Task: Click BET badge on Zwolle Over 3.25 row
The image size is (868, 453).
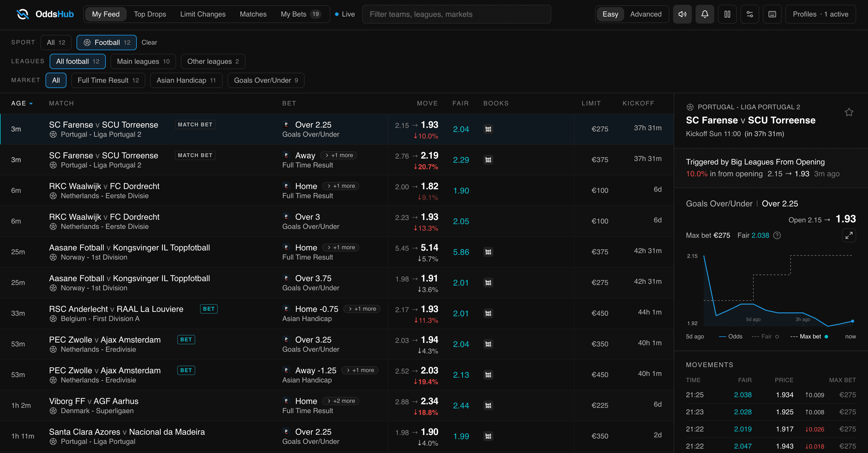Action: [x=186, y=340]
